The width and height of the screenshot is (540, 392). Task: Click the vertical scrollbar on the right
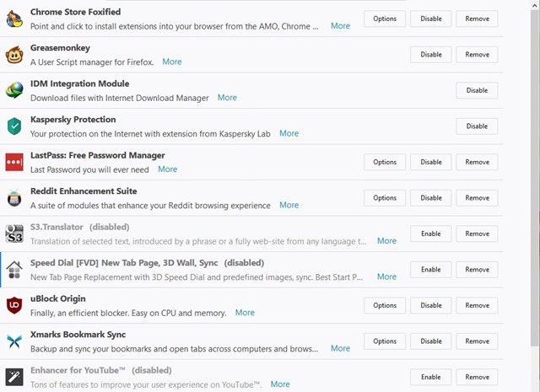[x=534, y=169]
